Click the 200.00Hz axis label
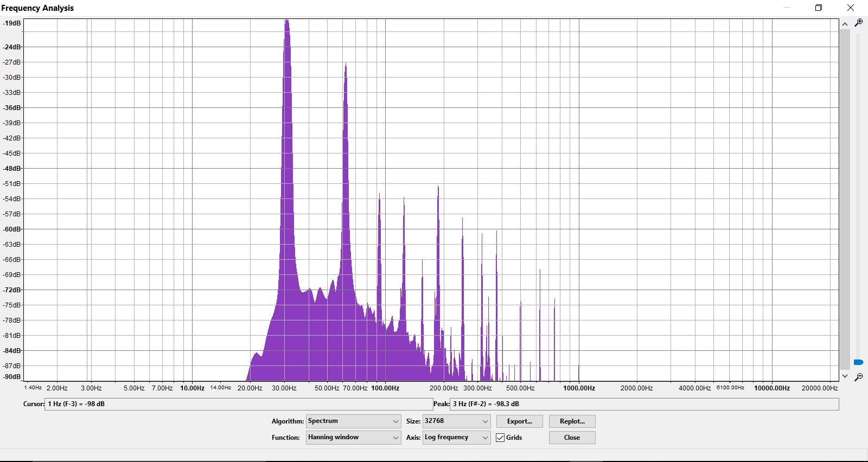 coord(444,388)
